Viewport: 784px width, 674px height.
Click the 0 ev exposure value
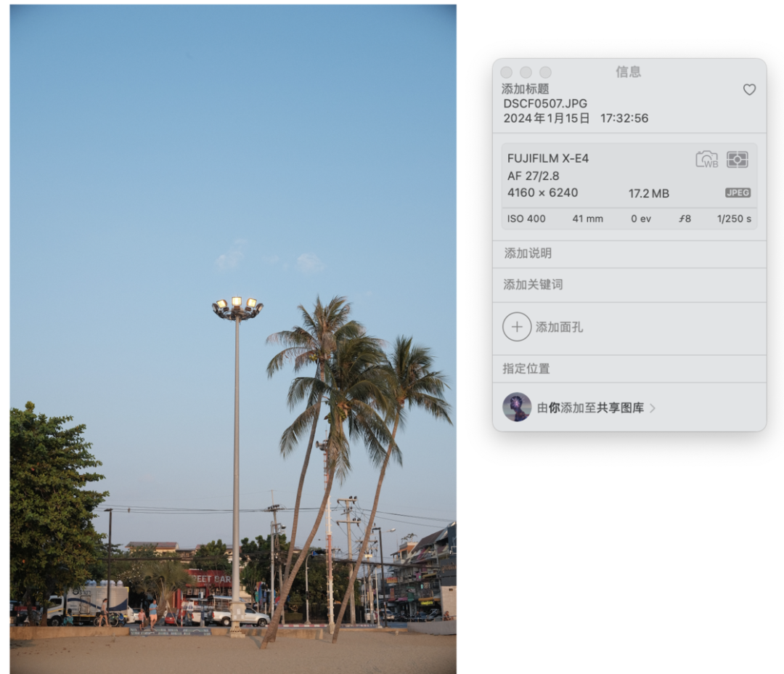[x=640, y=219]
